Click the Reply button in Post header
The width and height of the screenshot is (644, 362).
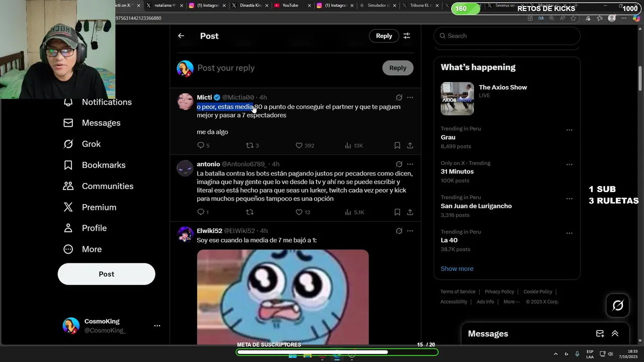click(x=384, y=36)
